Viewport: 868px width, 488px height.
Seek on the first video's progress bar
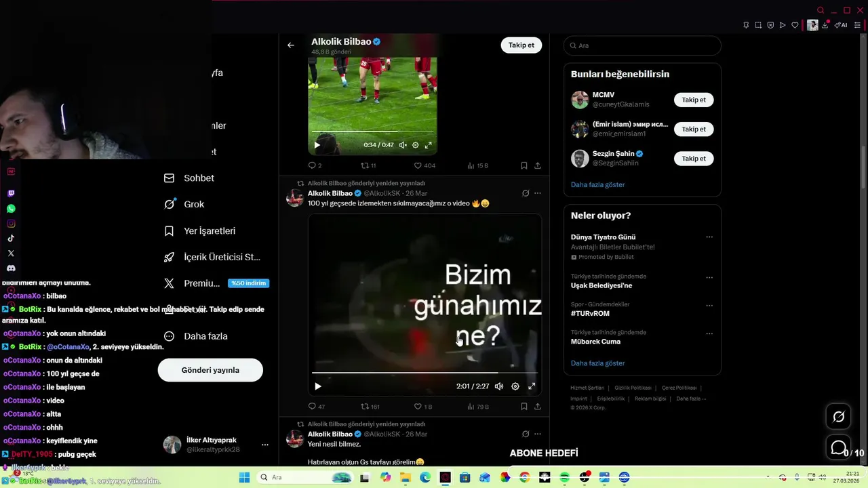coord(372,131)
